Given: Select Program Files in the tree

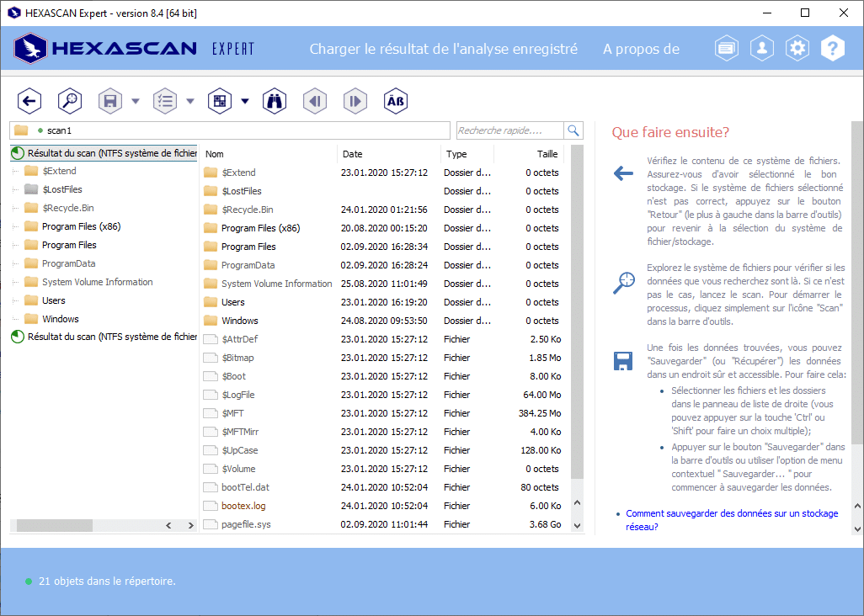Looking at the screenshot, I should point(69,245).
